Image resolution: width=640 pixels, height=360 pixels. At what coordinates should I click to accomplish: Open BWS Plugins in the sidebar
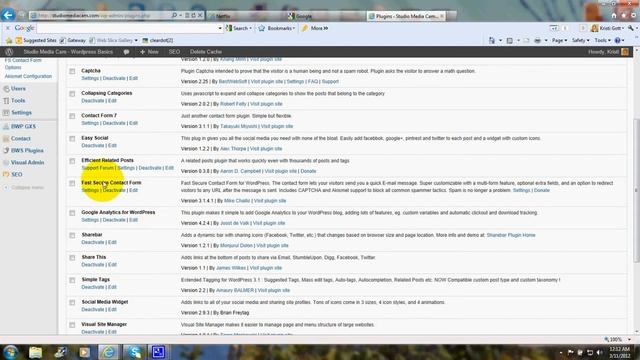click(27, 151)
